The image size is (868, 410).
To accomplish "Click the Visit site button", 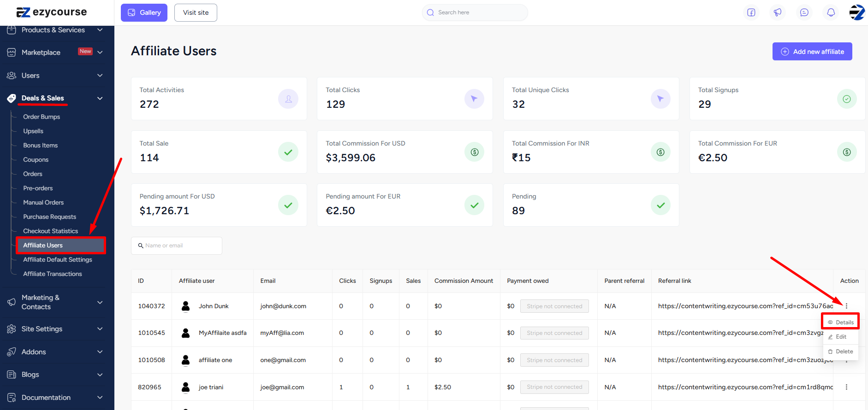I will [x=196, y=12].
